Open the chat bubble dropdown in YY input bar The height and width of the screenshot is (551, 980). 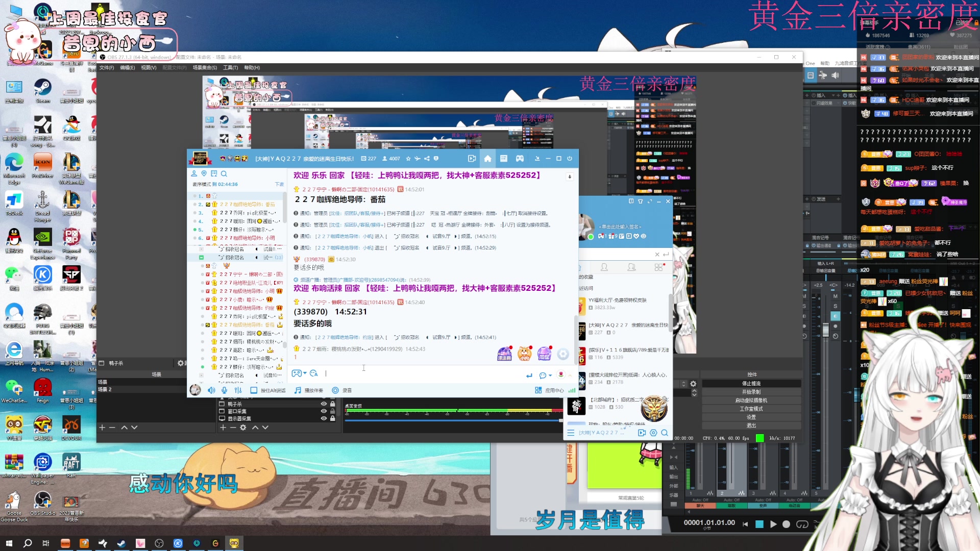(550, 375)
